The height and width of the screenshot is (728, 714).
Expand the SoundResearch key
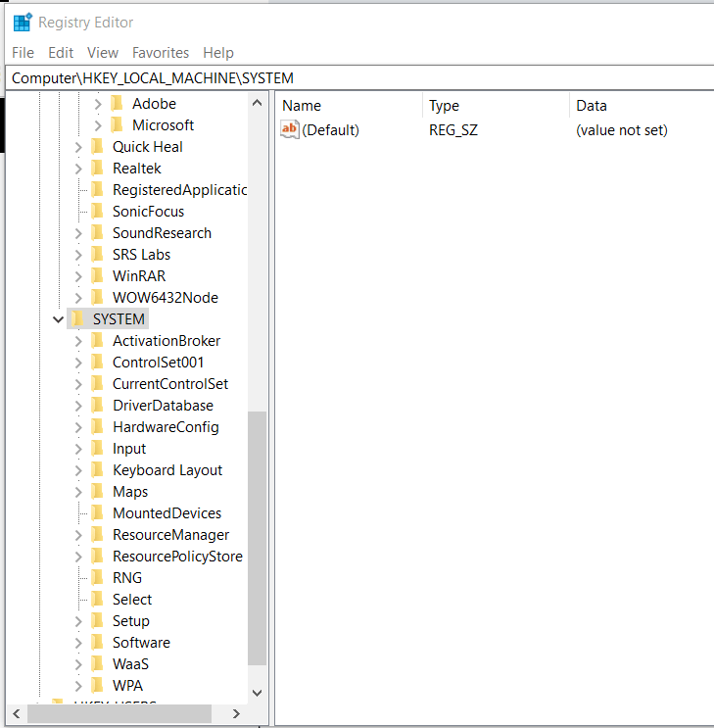click(x=78, y=233)
